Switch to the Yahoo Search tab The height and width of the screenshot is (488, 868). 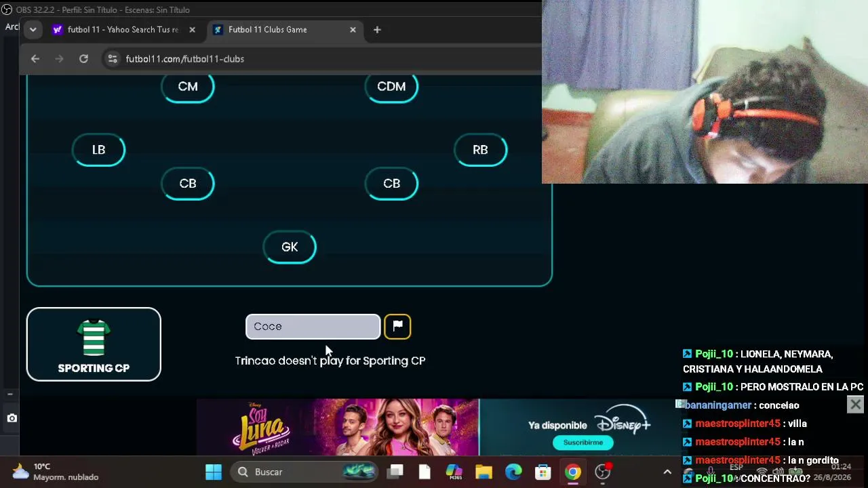pos(122,30)
